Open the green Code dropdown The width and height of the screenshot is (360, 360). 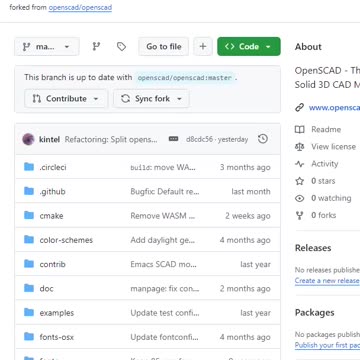pyautogui.click(x=249, y=47)
